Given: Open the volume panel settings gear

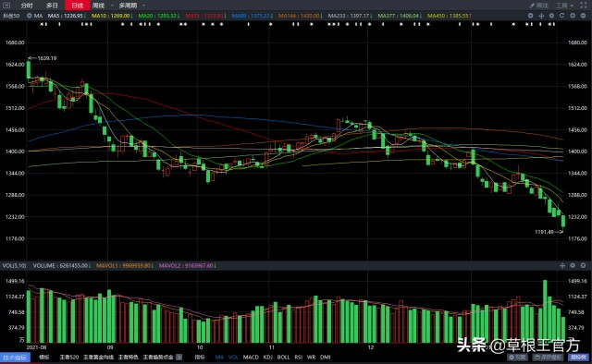Looking at the screenshot, I should pyautogui.click(x=573, y=265).
